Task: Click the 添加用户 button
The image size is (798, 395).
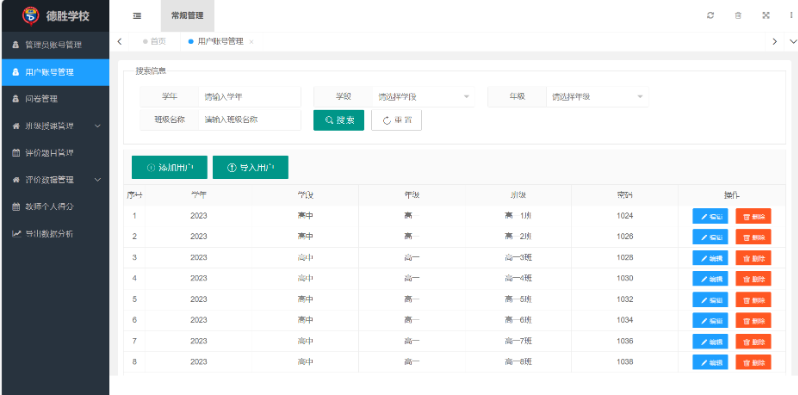Action: tap(169, 167)
